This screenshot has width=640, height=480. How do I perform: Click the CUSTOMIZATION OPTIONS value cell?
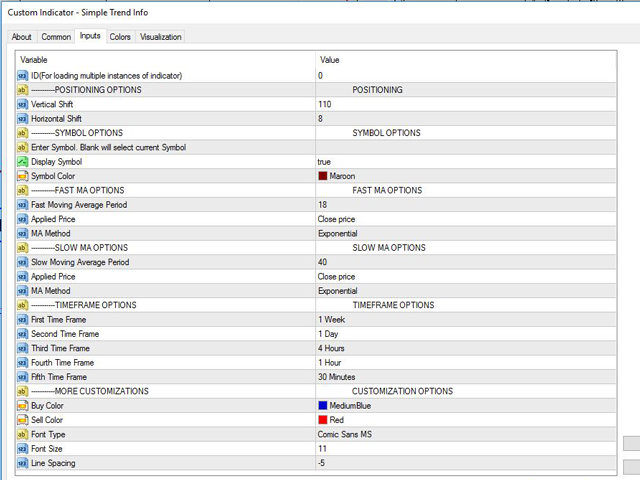(466, 391)
